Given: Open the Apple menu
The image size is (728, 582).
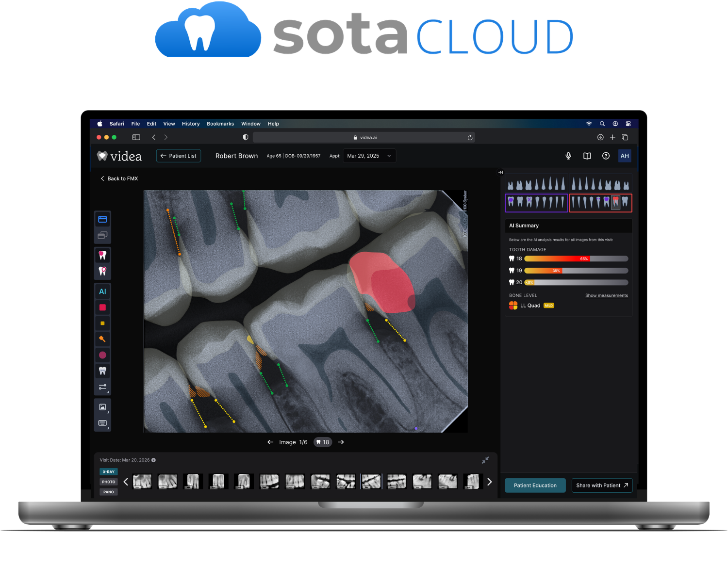Looking at the screenshot, I should (100, 124).
